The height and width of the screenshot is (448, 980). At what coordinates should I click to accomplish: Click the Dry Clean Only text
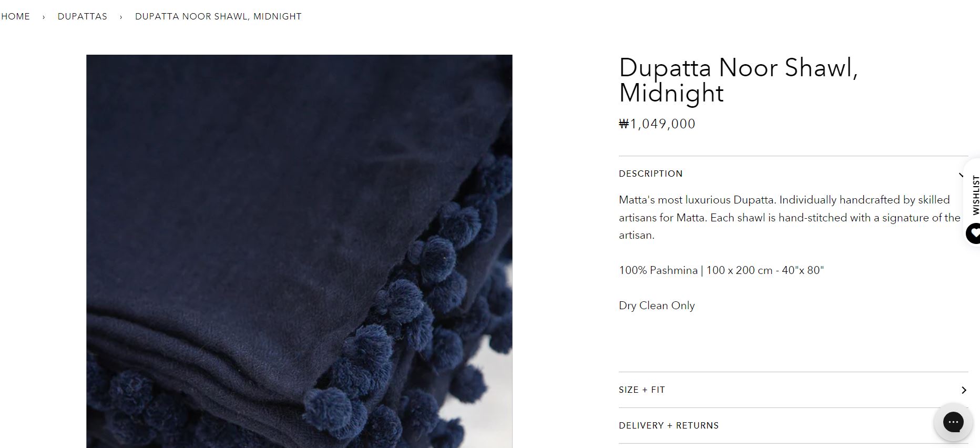[657, 306]
